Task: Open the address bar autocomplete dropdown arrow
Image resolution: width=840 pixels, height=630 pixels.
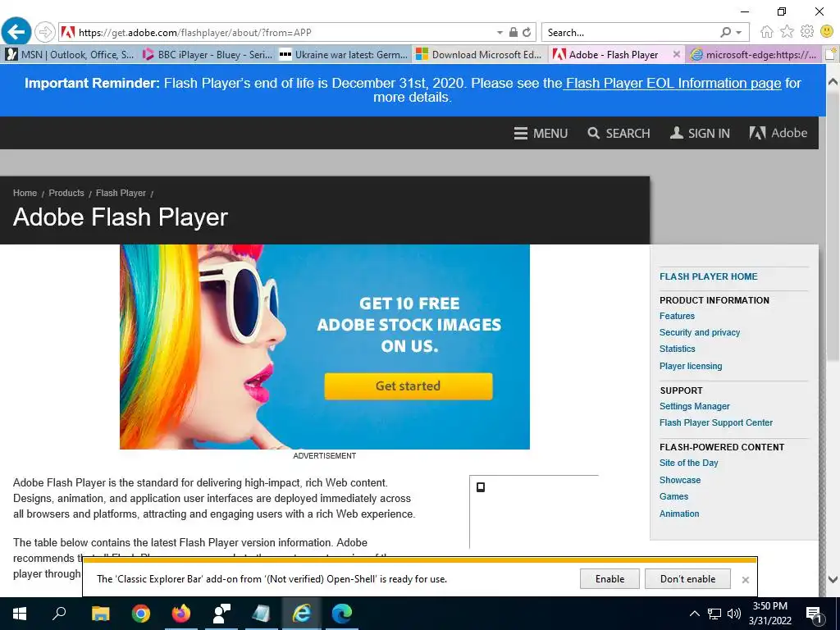Action: pyautogui.click(x=500, y=33)
